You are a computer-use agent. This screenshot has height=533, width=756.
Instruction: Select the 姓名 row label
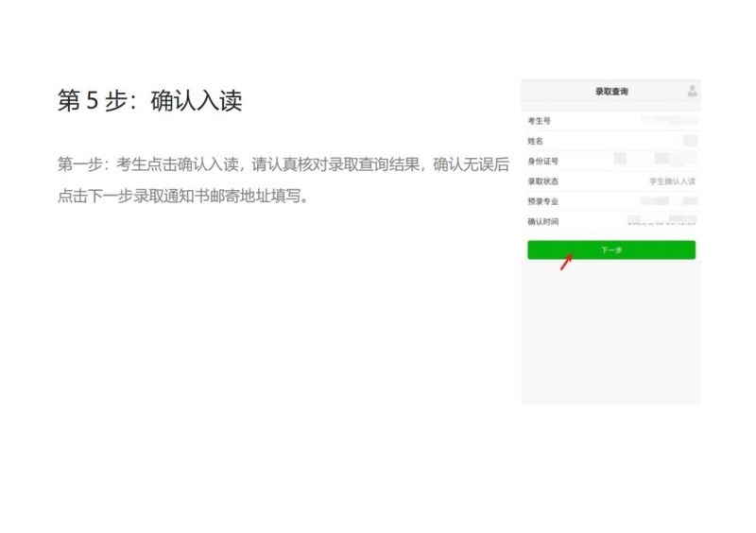click(x=536, y=141)
